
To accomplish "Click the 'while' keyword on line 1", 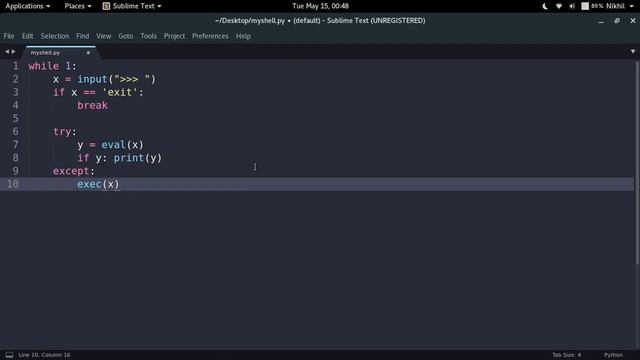I will coord(44,66).
